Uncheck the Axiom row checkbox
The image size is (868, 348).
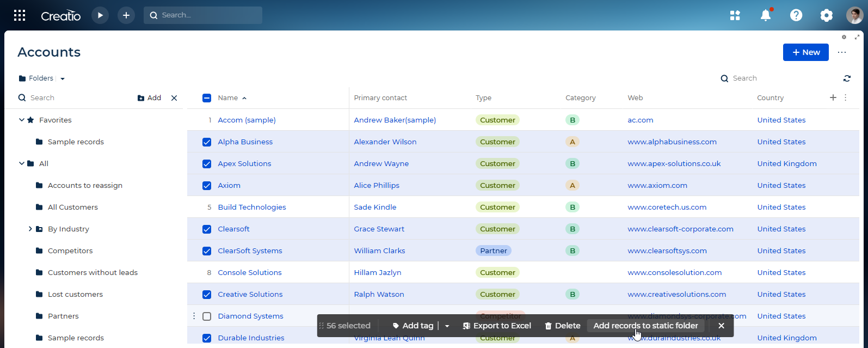point(207,185)
